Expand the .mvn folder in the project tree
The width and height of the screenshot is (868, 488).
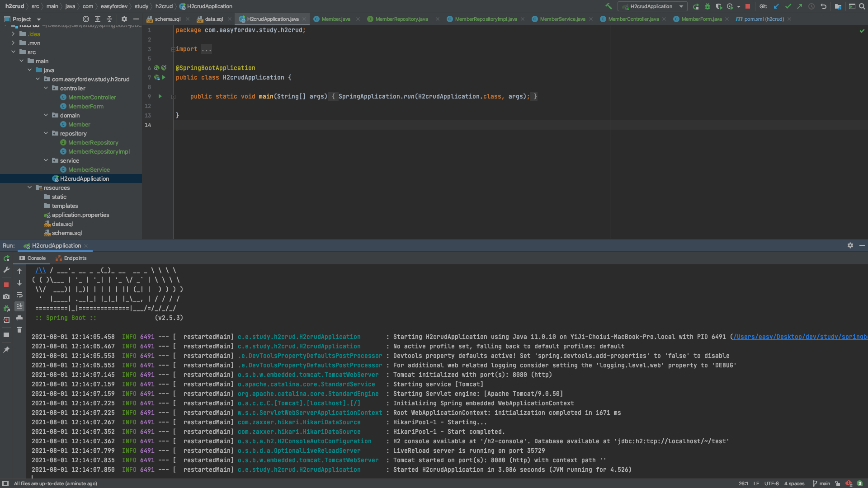13,43
